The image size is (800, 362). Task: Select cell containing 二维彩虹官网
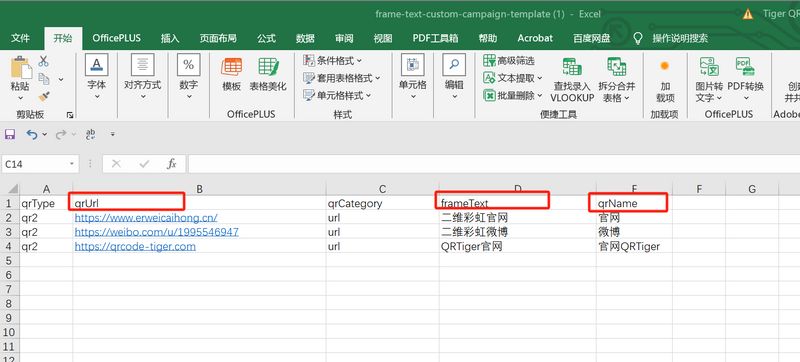(x=517, y=218)
